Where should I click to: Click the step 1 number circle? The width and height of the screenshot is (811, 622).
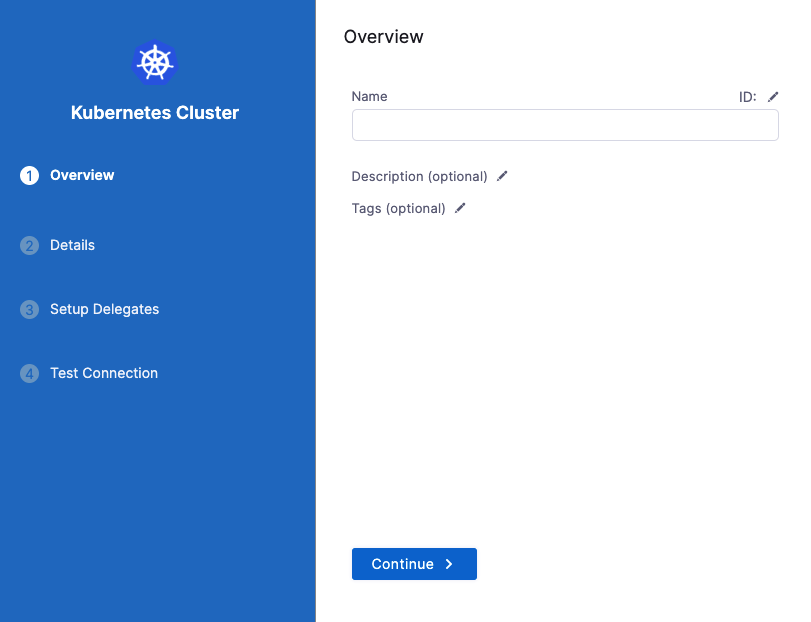[x=29, y=176]
